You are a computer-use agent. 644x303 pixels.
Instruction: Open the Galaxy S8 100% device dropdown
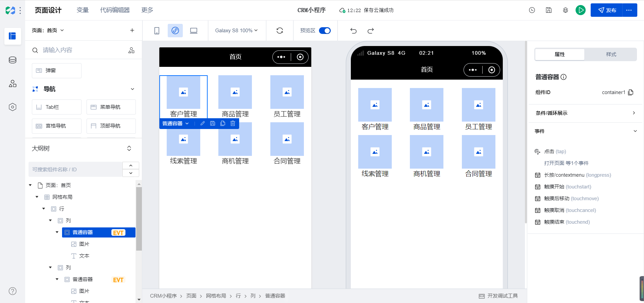pos(236,31)
